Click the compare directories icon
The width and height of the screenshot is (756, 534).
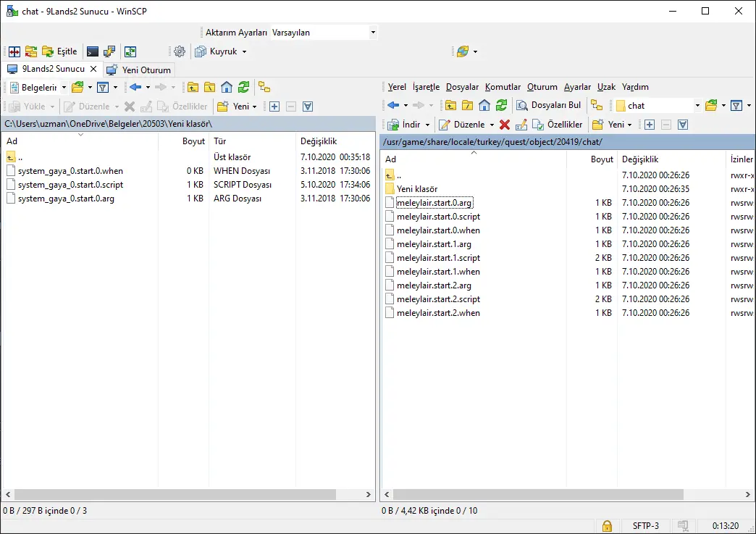pos(14,51)
